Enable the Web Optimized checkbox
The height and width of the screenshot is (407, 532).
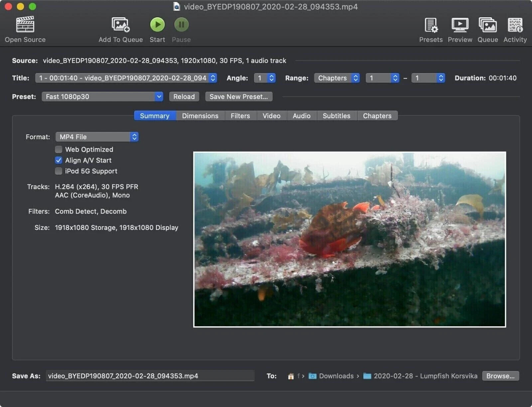tap(58, 150)
